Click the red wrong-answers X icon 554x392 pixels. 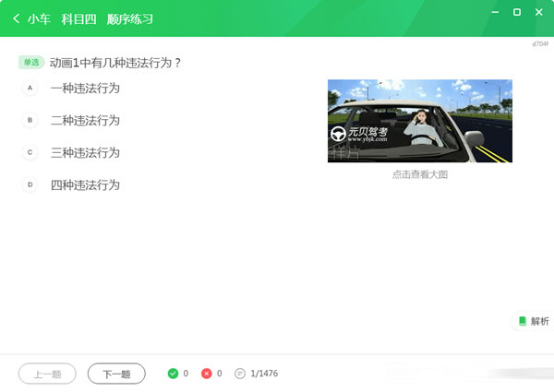pyautogui.click(x=207, y=374)
